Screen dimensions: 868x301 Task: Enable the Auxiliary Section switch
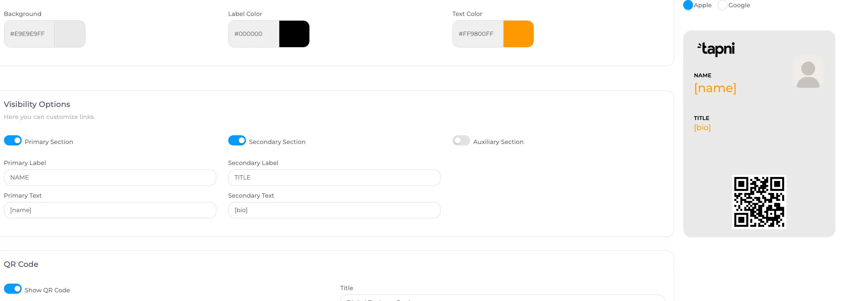[x=461, y=141]
